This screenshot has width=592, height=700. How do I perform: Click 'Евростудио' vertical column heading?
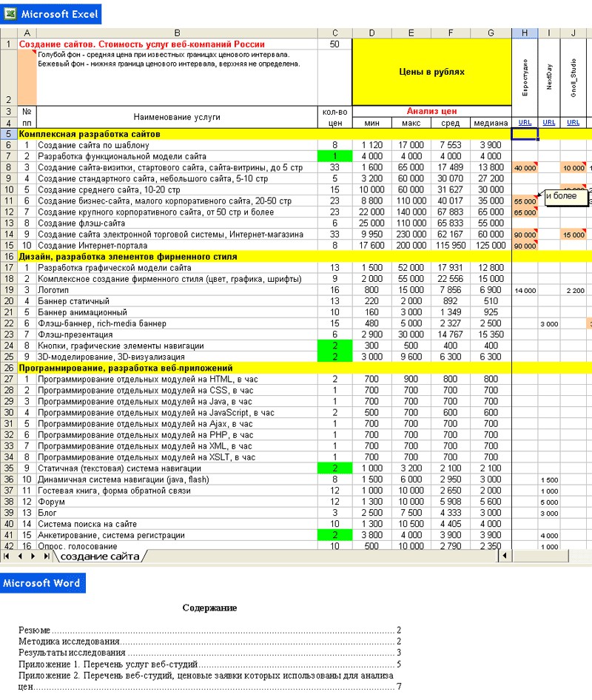coord(525,78)
